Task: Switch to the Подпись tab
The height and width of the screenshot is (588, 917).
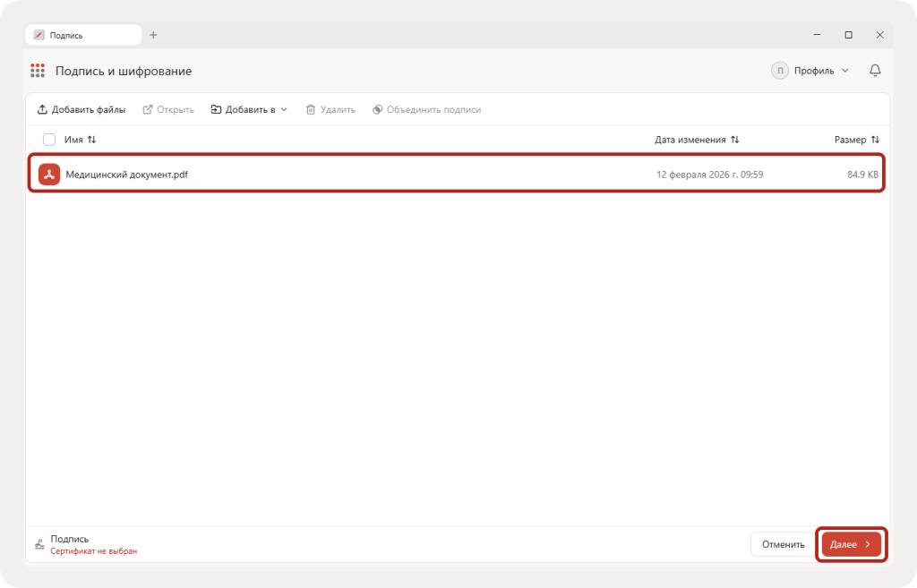Action: coord(83,35)
